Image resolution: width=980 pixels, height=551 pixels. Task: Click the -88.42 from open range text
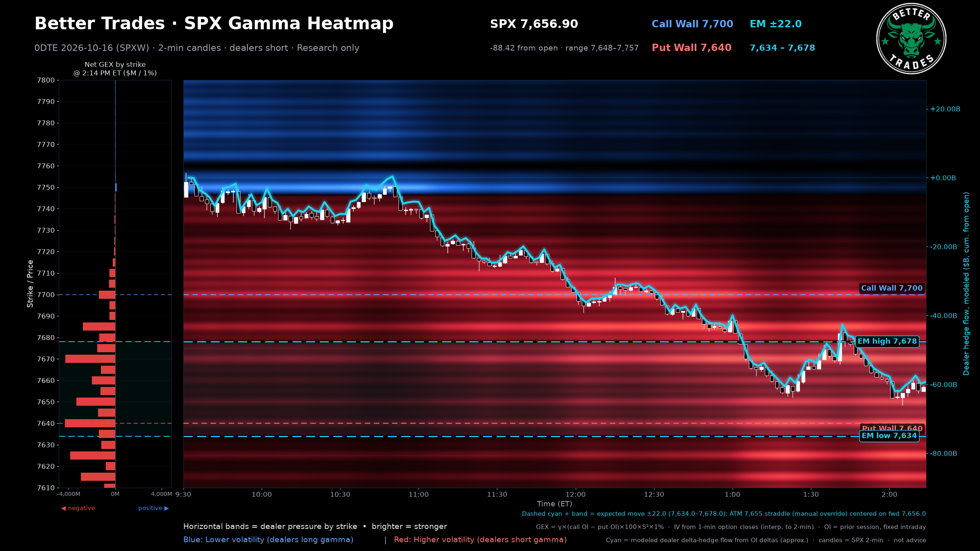pos(564,48)
